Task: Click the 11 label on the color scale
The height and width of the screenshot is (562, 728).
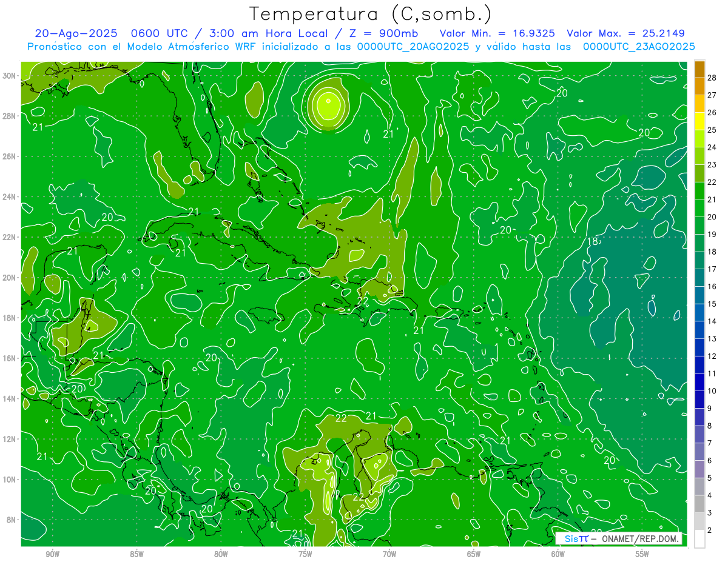Action: pos(712,373)
